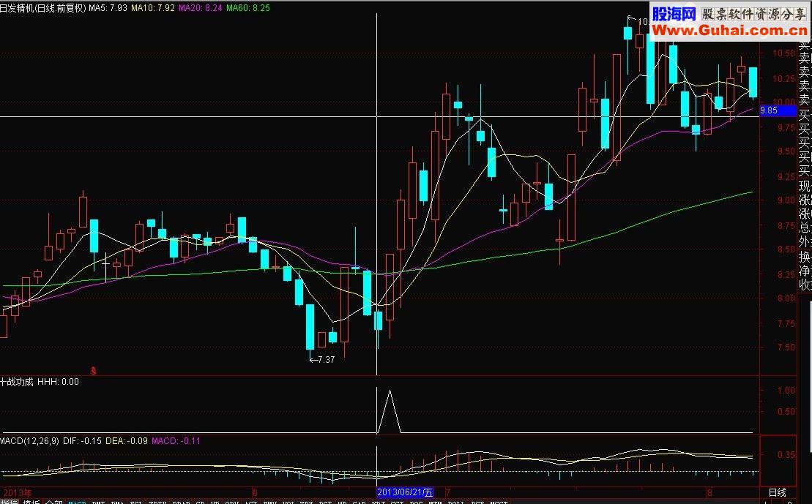The image size is (812, 504).
Task: Click the 7.50 price axis label
Action: tap(786, 347)
